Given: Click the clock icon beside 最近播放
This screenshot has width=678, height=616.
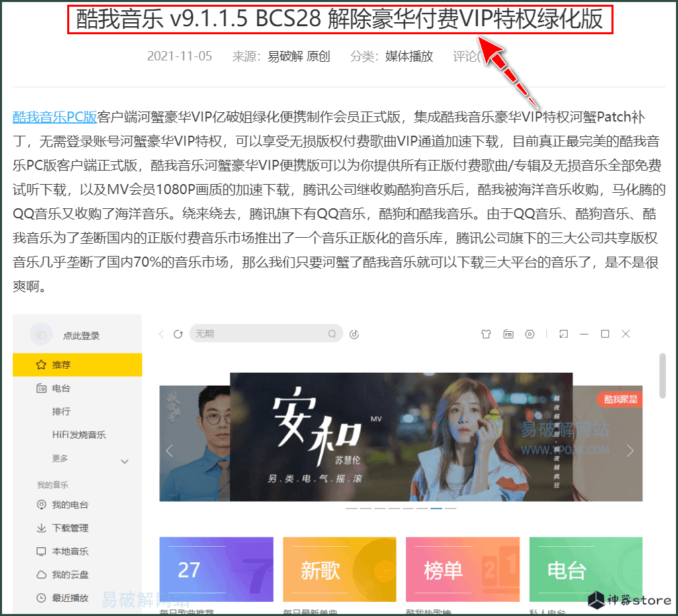Looking at the screenshot, I should click(41, 599).
